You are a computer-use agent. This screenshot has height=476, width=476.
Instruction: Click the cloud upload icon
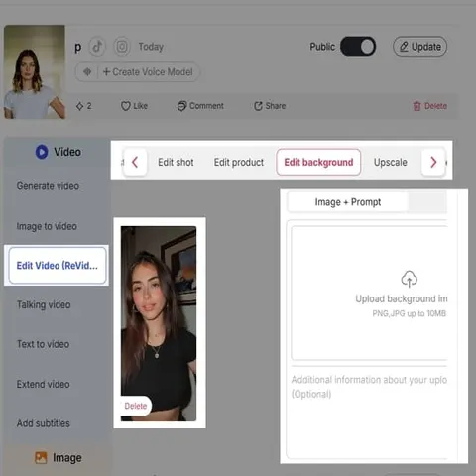(x=409, y=279)
